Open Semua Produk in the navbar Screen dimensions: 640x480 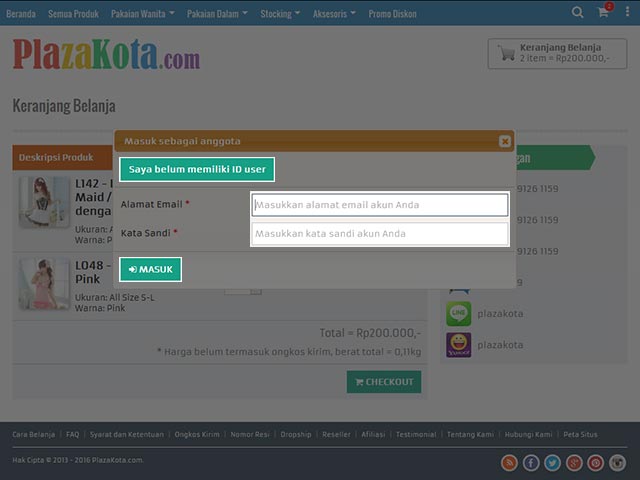pos(74,14)
